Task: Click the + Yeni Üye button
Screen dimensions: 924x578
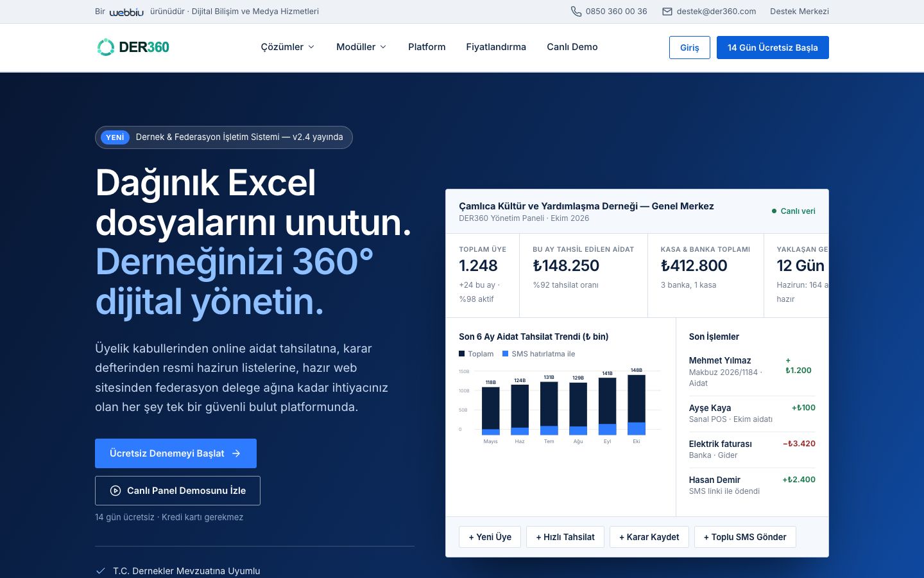Action: [x=490, y=537]
